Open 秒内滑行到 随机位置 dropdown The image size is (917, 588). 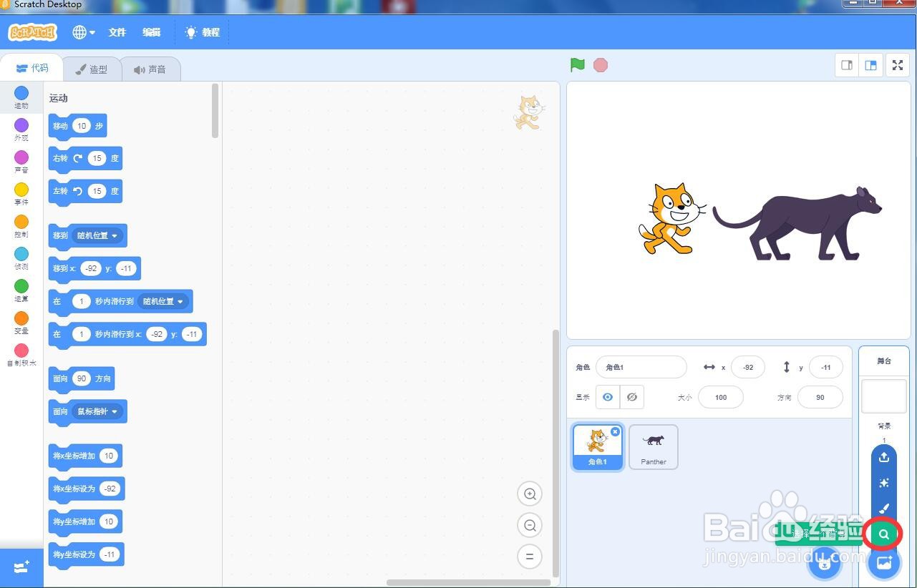pyautogui.click(x=164, y=301)
